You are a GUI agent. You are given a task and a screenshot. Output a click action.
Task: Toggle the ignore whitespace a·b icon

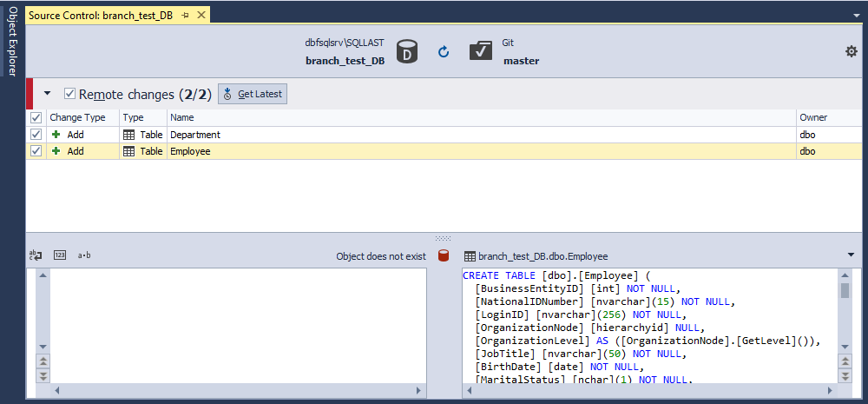coord(84,255)
